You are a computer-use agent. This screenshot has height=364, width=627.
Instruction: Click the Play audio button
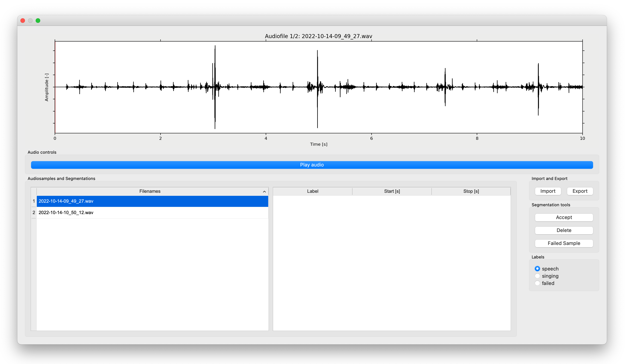312,165
